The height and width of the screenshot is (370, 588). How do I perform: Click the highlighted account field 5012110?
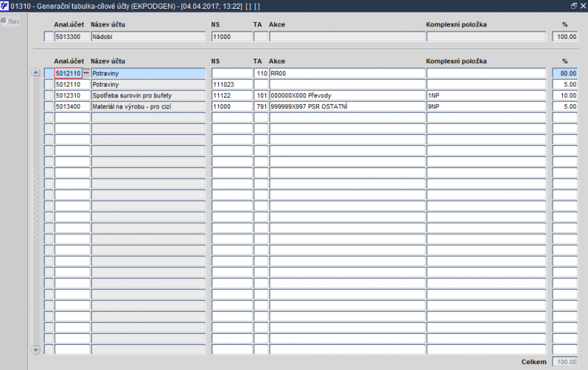68,73
